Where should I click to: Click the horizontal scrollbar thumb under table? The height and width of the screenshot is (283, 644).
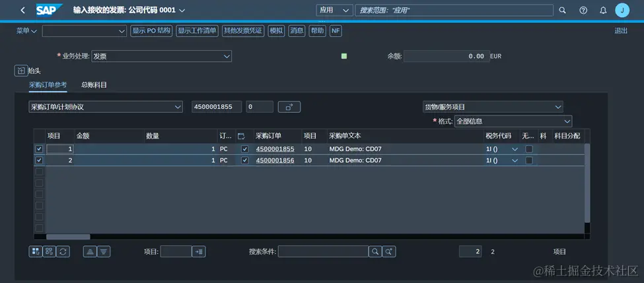point(68,237)
